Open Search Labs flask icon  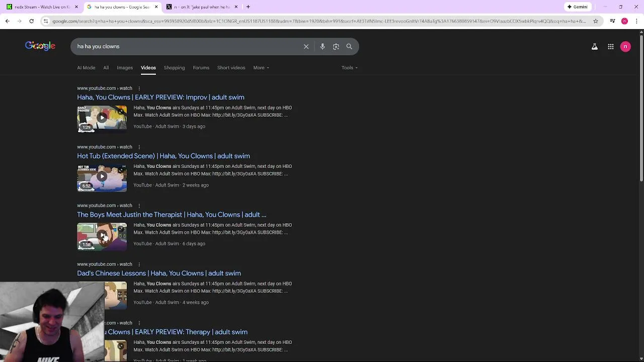(x=594, y=47)
